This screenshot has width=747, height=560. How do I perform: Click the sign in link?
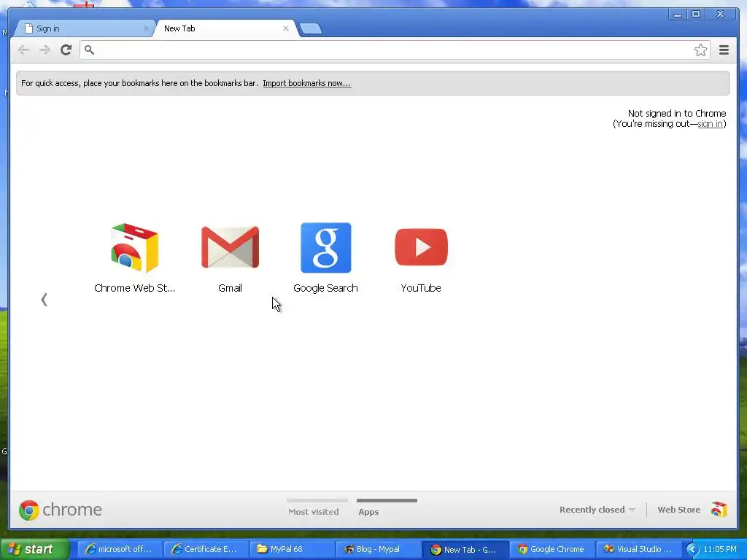(710, 124)
